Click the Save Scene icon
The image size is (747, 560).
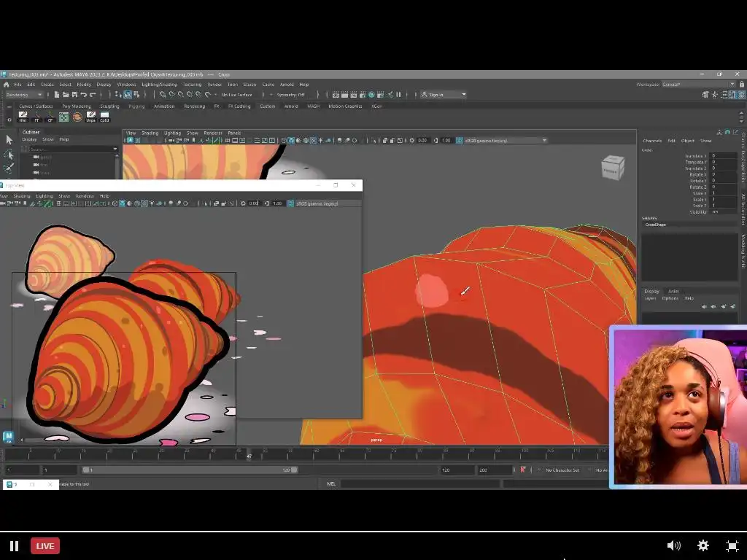(74, 95)
